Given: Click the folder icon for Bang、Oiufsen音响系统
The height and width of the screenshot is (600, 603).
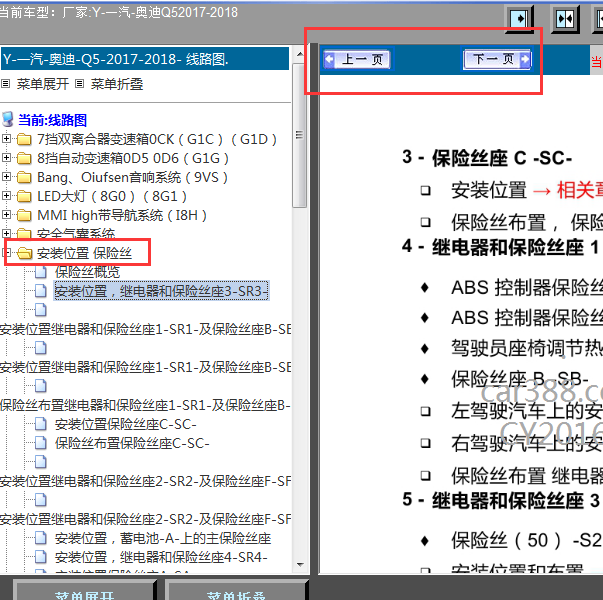Looking at the screenshot, I should [25, 177].
